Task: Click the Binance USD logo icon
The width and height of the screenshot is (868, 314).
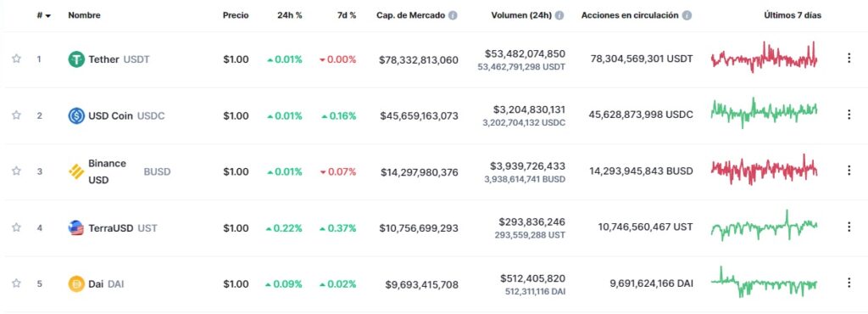Action: pos(76,171)
